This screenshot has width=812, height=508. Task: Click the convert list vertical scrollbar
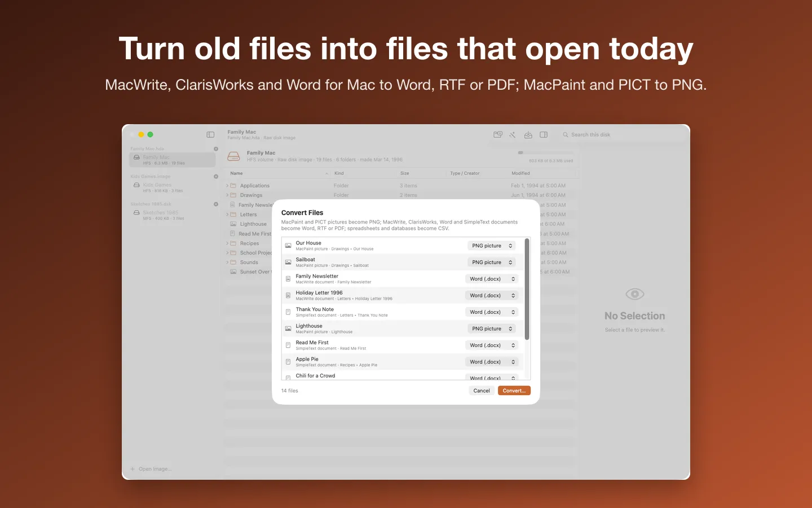pos(527,289)
